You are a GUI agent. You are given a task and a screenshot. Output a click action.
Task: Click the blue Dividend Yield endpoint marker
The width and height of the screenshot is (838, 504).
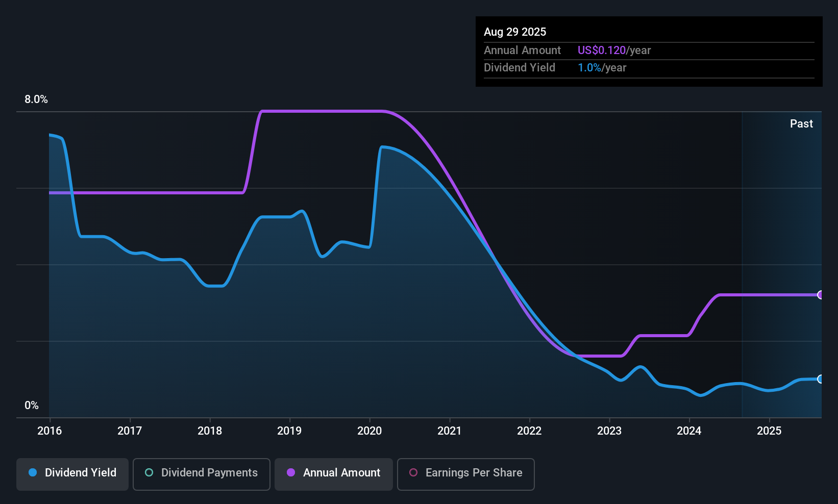click(x=820, y=379)
